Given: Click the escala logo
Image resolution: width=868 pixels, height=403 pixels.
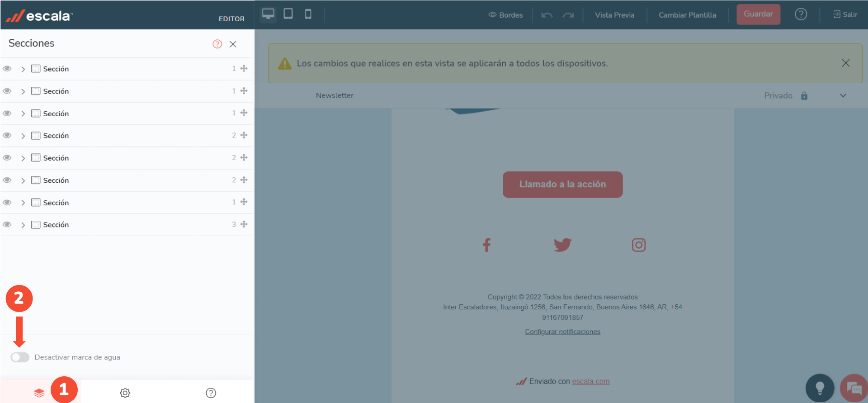Looking at the screenshot, I should (39, 16).
